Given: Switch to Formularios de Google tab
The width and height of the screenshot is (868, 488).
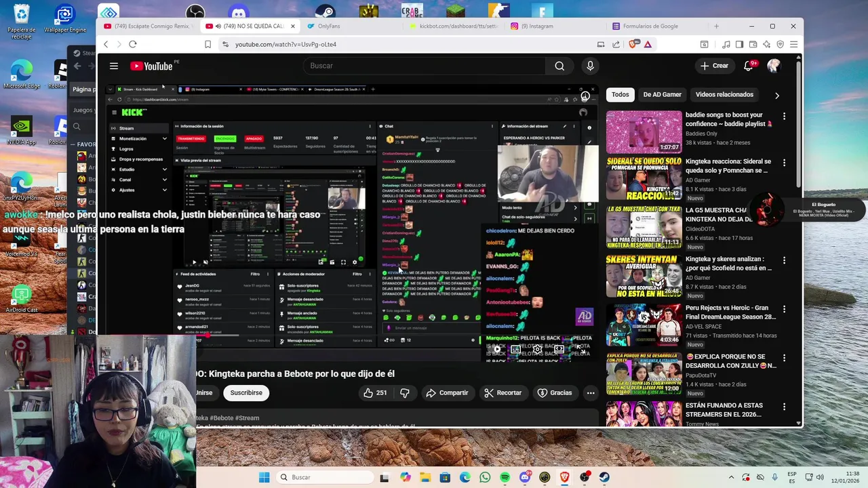Looking at the screenshot, I should tap(656, 26).
